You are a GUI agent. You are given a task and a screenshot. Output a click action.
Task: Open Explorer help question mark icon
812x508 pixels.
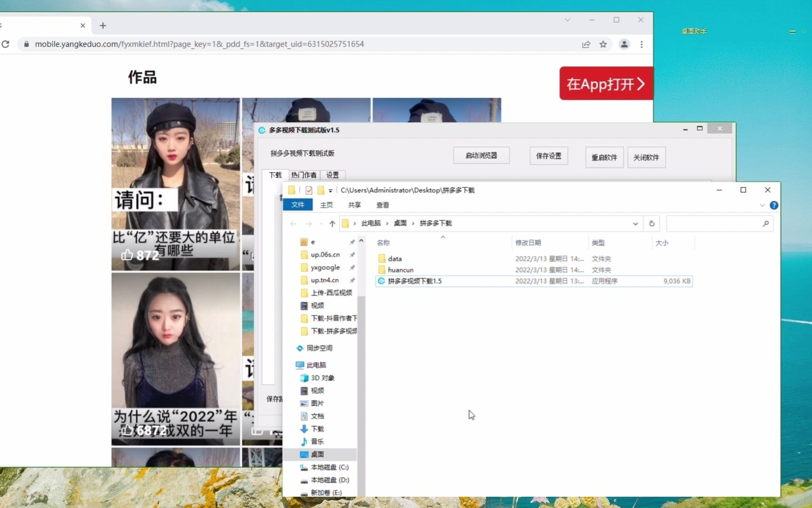(x=774, y=205)
